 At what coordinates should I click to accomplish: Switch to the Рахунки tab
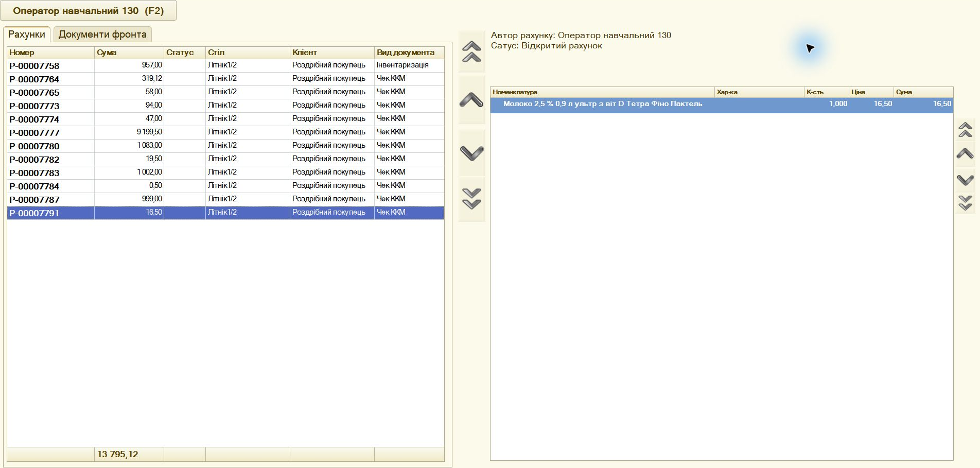click(x=27, y=34)
